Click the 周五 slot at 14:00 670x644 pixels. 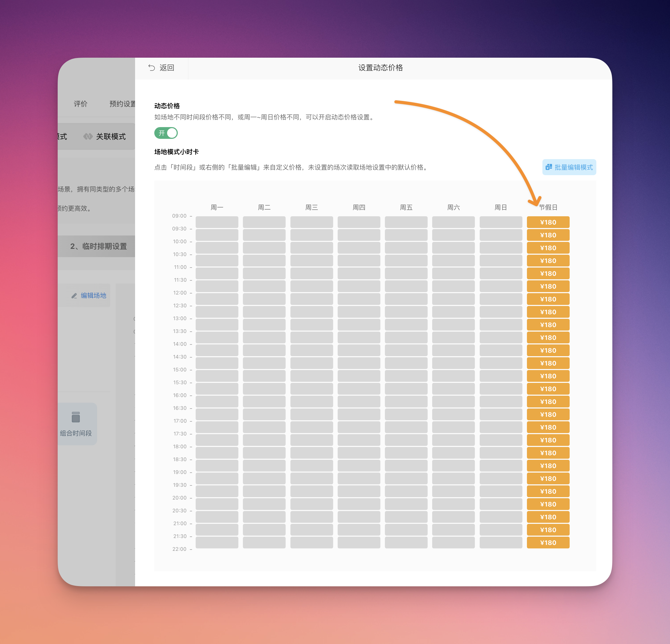click(x=406, y=350)
